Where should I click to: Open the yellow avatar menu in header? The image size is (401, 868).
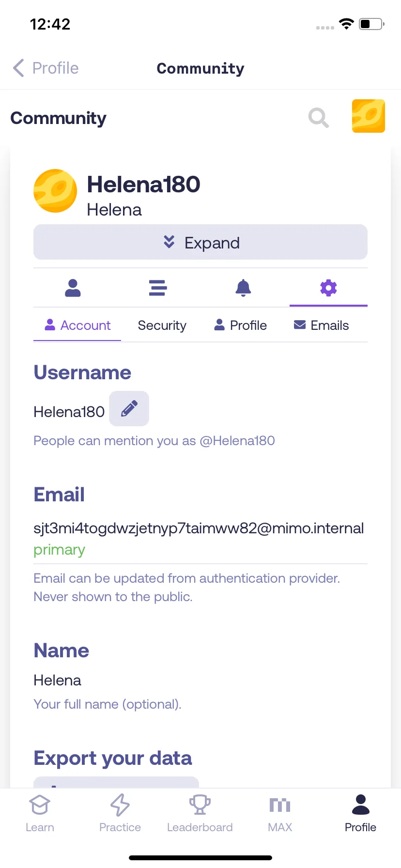369,116
